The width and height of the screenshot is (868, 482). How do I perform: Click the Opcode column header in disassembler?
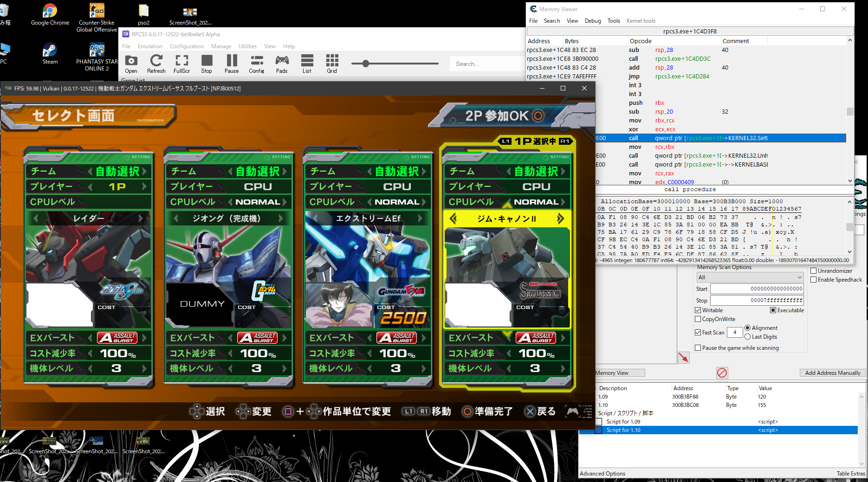click(x=641, y=41)
